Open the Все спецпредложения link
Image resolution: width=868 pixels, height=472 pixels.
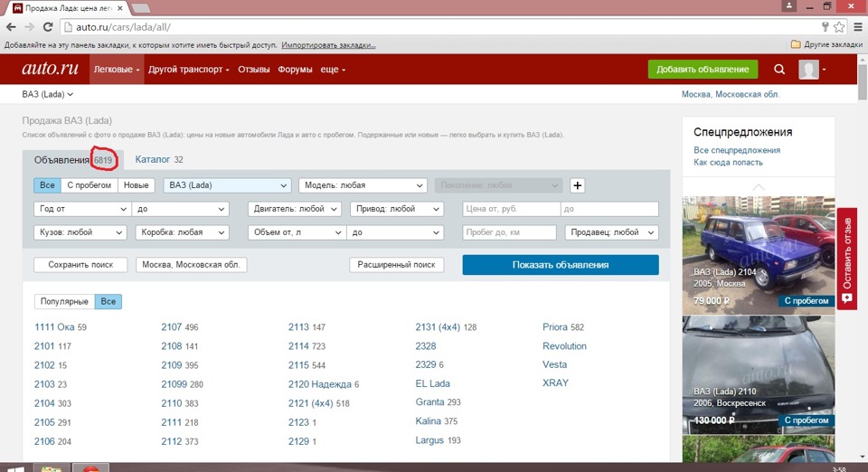pos(737,150)
